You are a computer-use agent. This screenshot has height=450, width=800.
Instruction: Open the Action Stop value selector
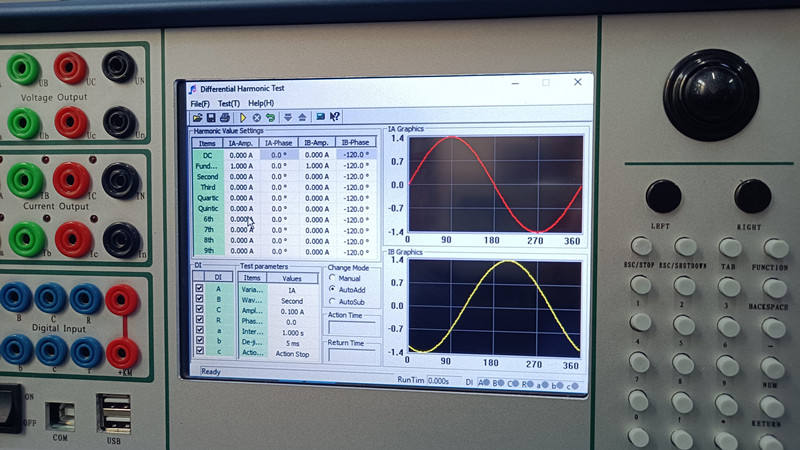pos(292,353)
